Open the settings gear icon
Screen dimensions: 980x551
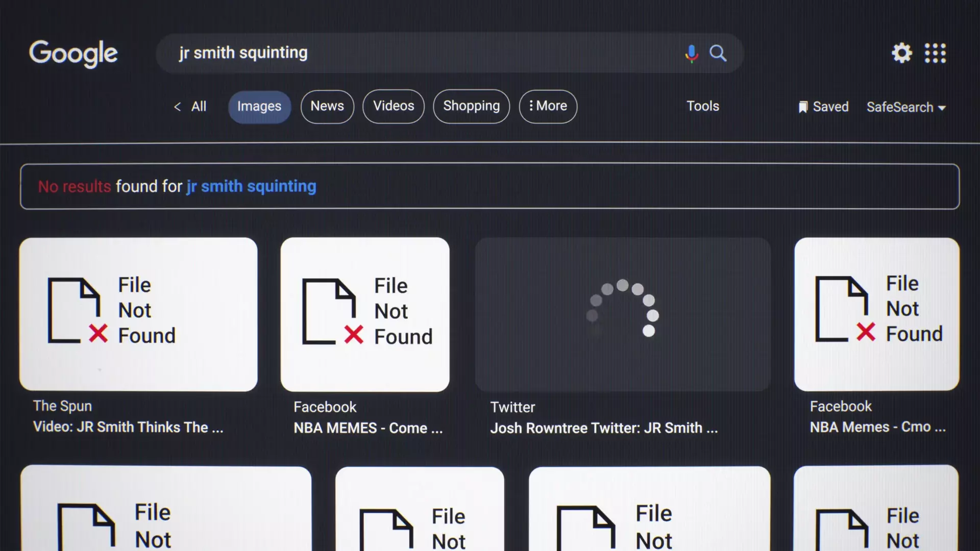click(x=901, y=53)
